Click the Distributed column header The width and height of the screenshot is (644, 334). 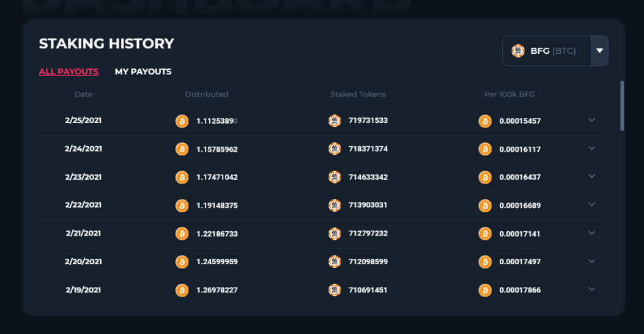[x=206, y=94]
